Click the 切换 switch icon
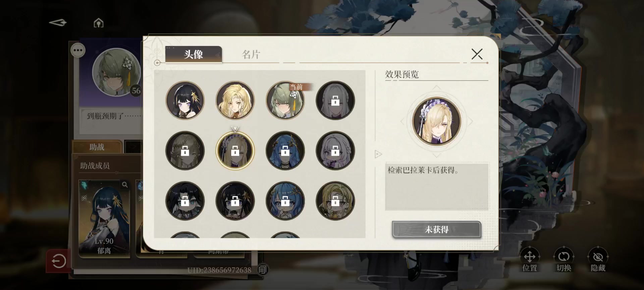 [x=564, y=259]
